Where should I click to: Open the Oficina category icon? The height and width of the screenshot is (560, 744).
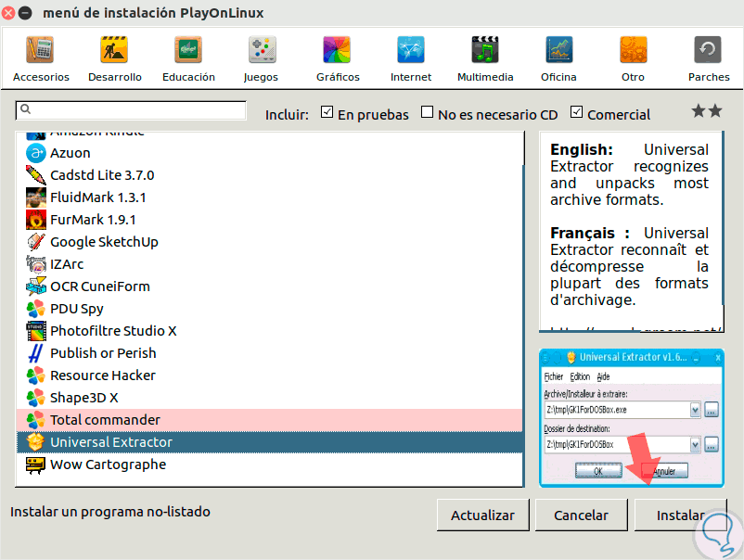point(559,50)
